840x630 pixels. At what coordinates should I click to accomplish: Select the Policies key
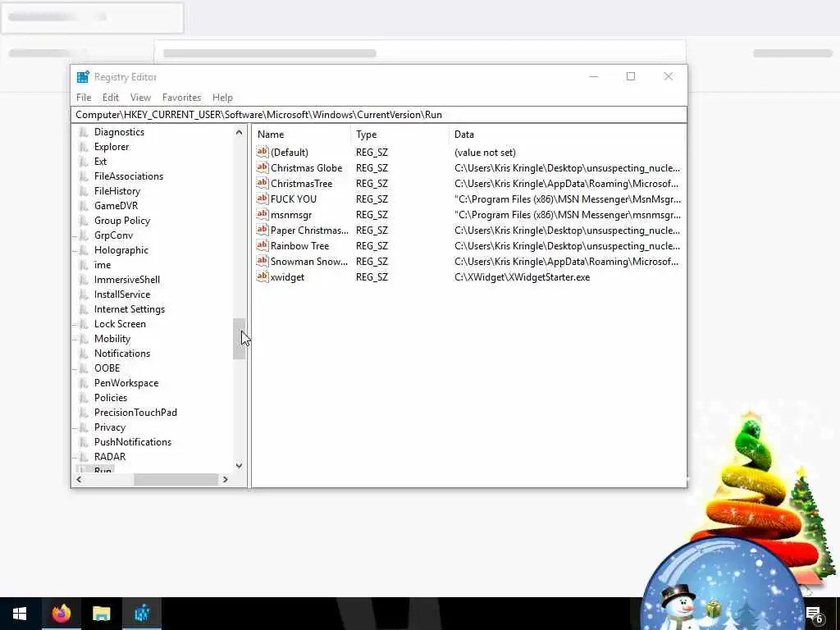coord(111,398)
